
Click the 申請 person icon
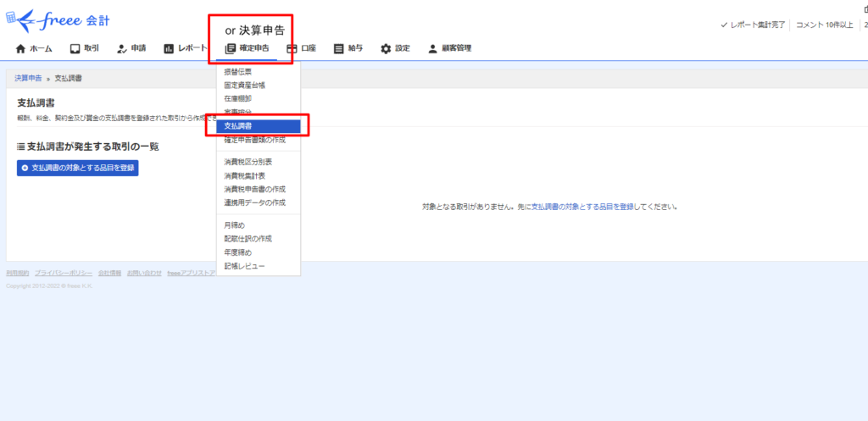[x=122, y=48]
